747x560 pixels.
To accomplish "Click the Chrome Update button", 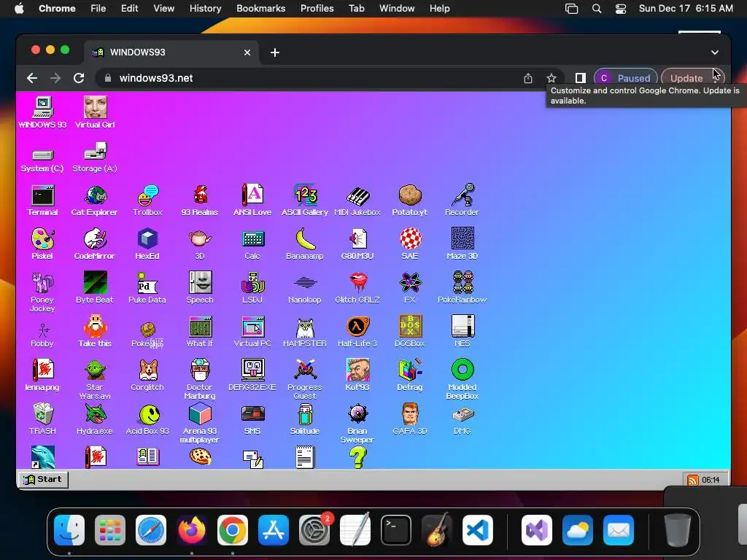I will [x=686, y=78].
